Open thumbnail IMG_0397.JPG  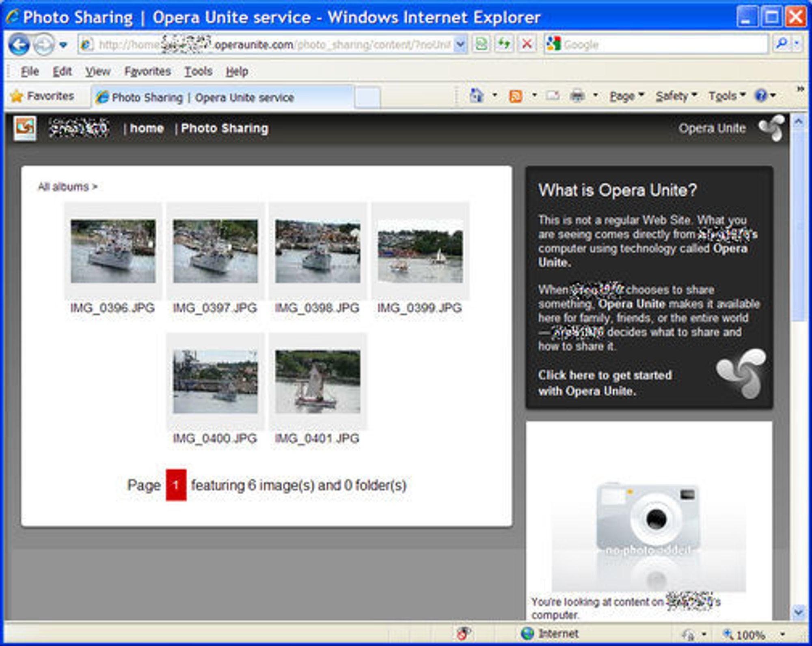[215, 251]
